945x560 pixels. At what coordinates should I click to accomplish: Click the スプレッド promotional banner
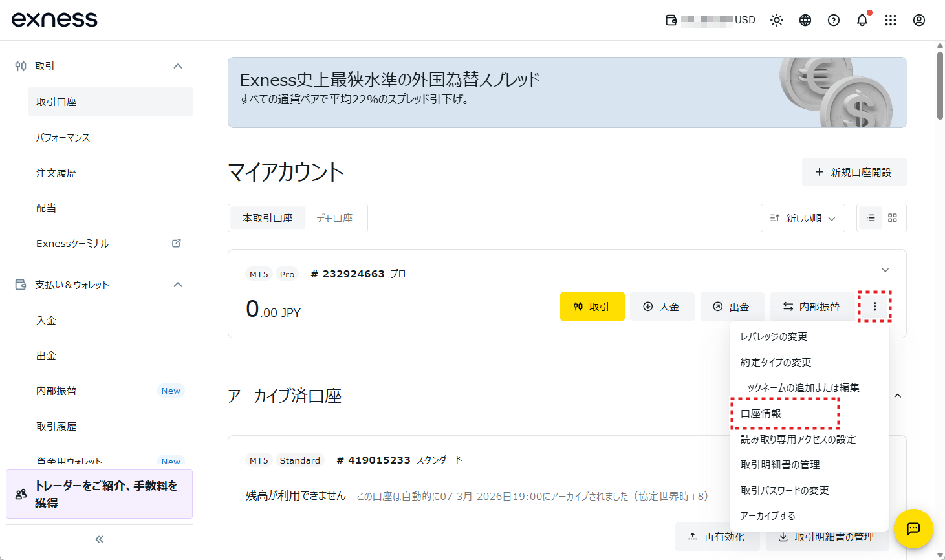(x=567, y=92)
